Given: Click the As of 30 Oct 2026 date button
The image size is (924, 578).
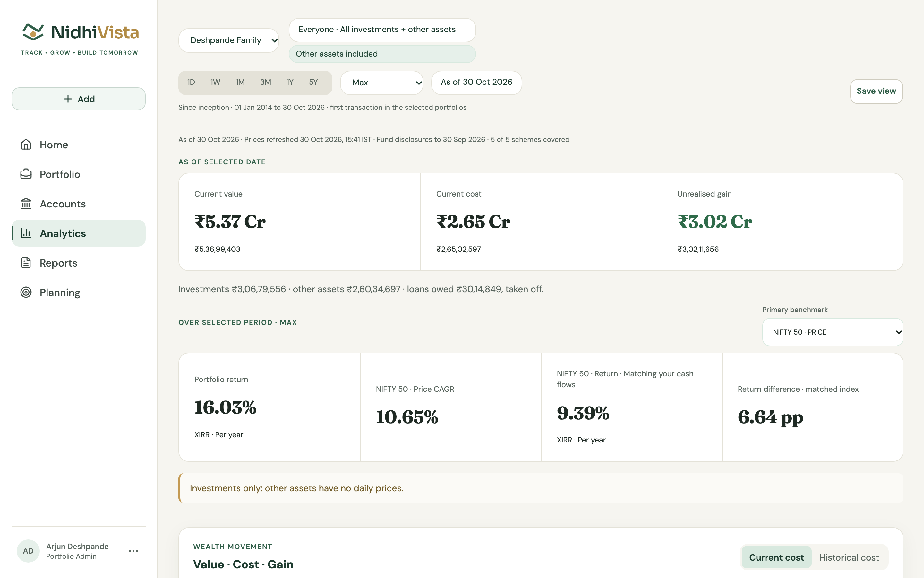Looking at the screenshot, I should [476, 83].
